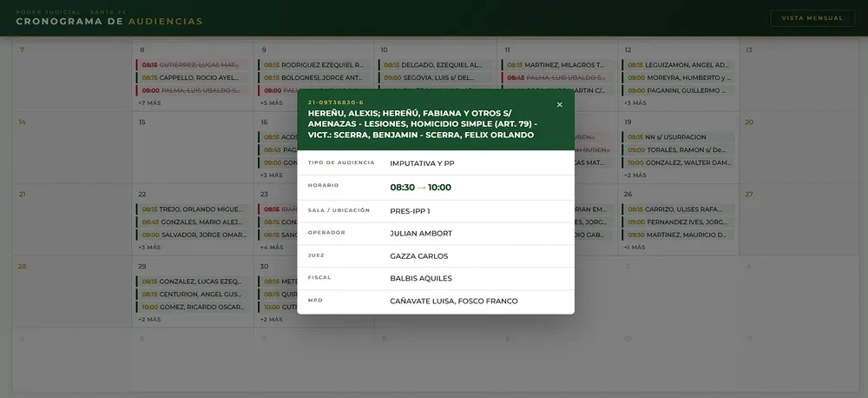Click the PRES-IPP 1 room value
868x398 pixels.
pos(411,210)
